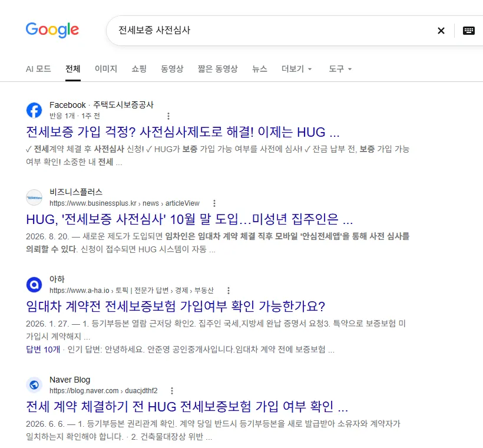The height and width of the screenshot is (448, 483).
Task: Click the 비즈니스플러스 source name
Action: pyautogui.click(x=76, y=192)
